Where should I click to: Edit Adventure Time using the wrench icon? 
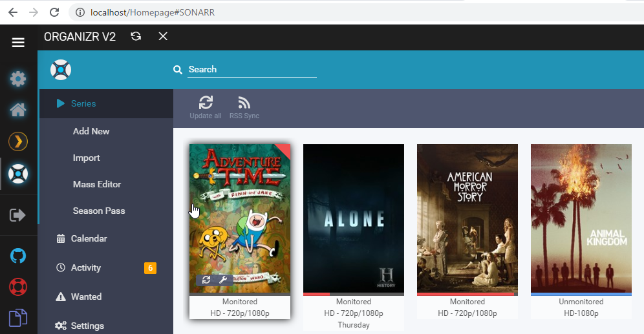coord(223,280)
